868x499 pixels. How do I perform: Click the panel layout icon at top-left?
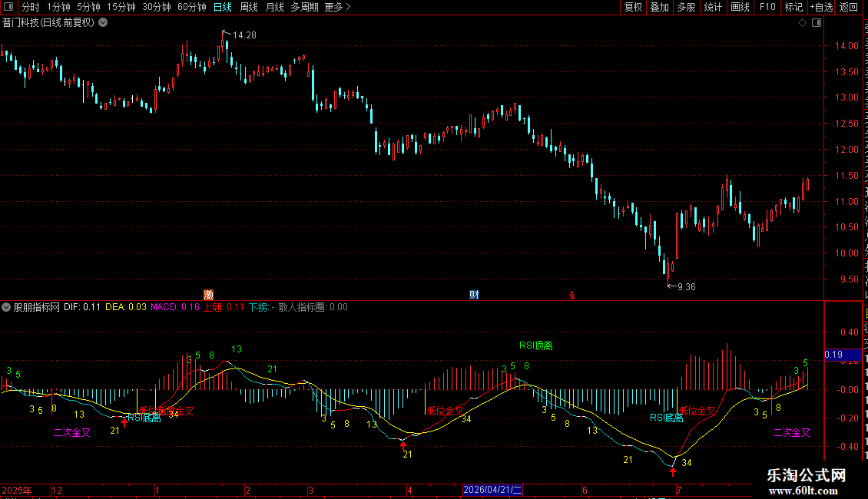coord(8,7)
